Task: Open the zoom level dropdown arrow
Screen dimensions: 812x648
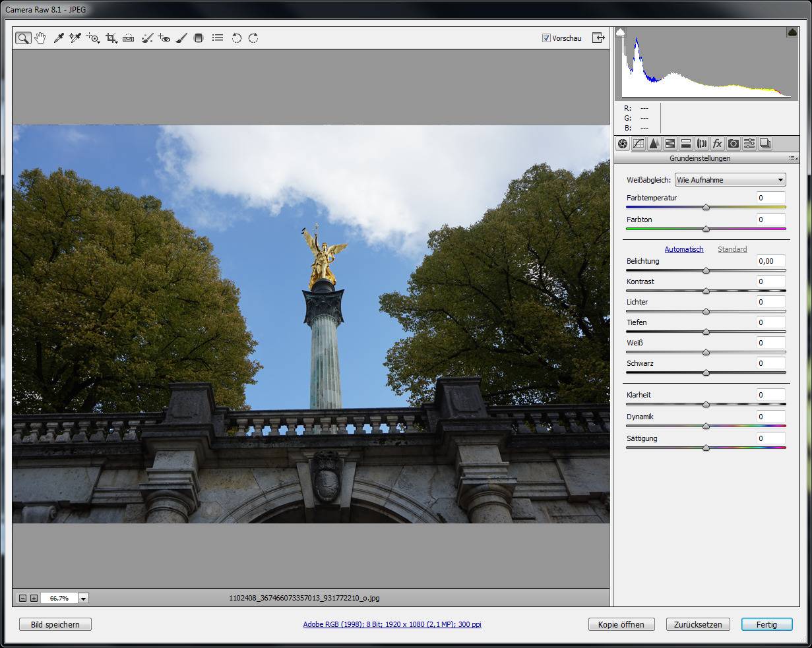Action: (x=84, y=599)
